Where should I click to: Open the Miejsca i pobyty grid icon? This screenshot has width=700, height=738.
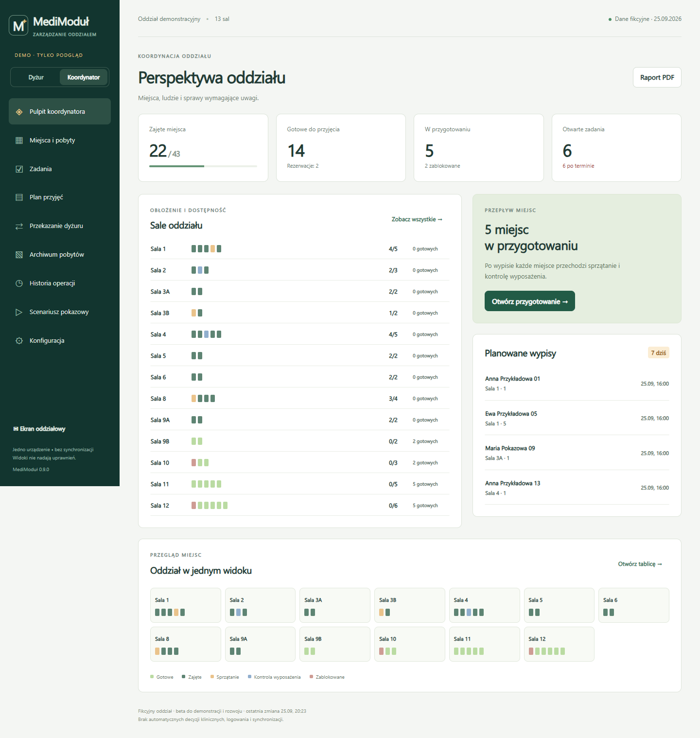click(19, 141)
